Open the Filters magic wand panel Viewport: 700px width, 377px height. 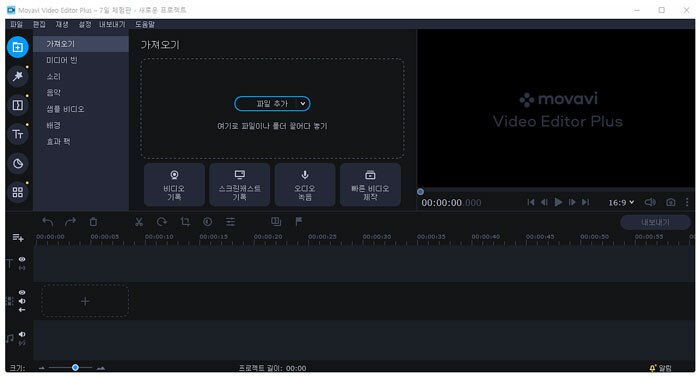[17, 76]
